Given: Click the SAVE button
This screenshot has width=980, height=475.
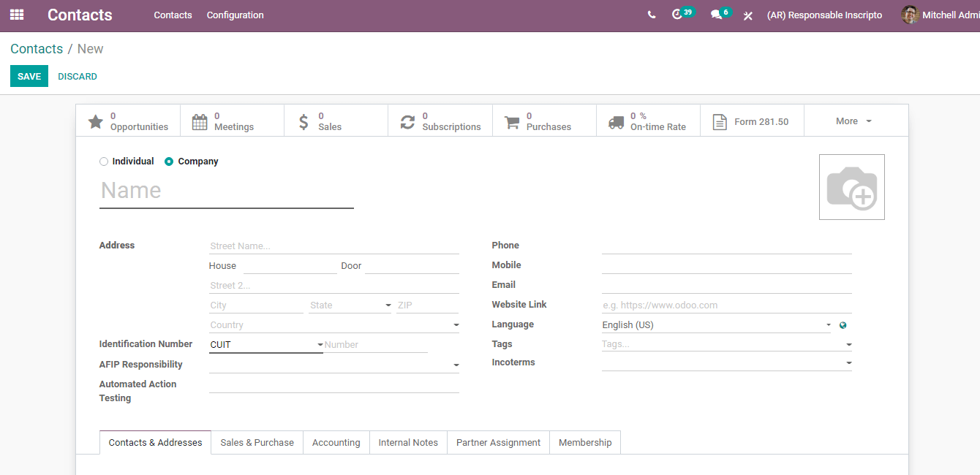Looking at the screenshot, I should [x=29, y=76].
